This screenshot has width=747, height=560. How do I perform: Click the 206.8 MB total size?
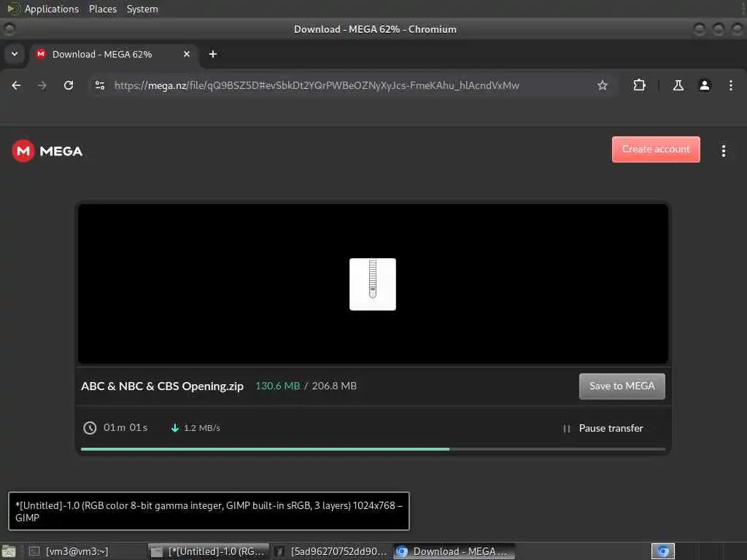[334, 386]
